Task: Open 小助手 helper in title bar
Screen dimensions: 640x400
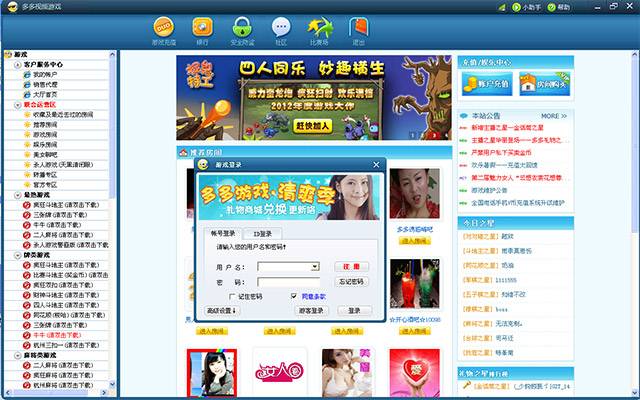Action: 529,6
